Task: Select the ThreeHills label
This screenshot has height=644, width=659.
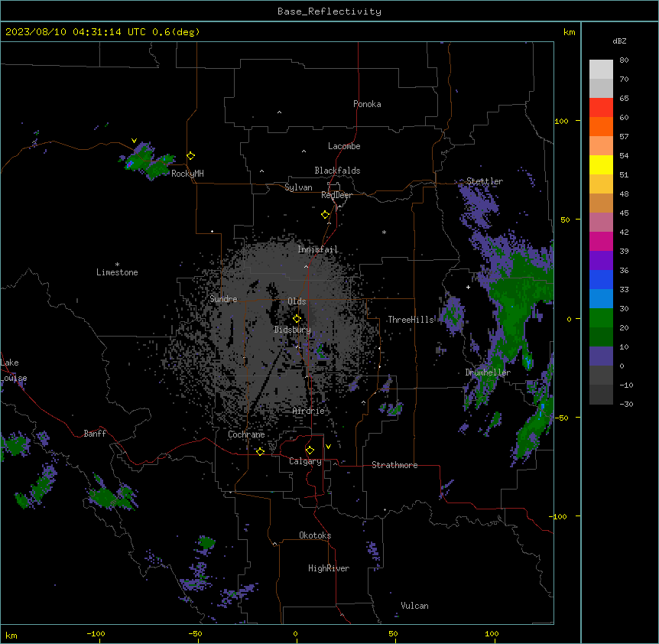Action: (x=411, y=320)
